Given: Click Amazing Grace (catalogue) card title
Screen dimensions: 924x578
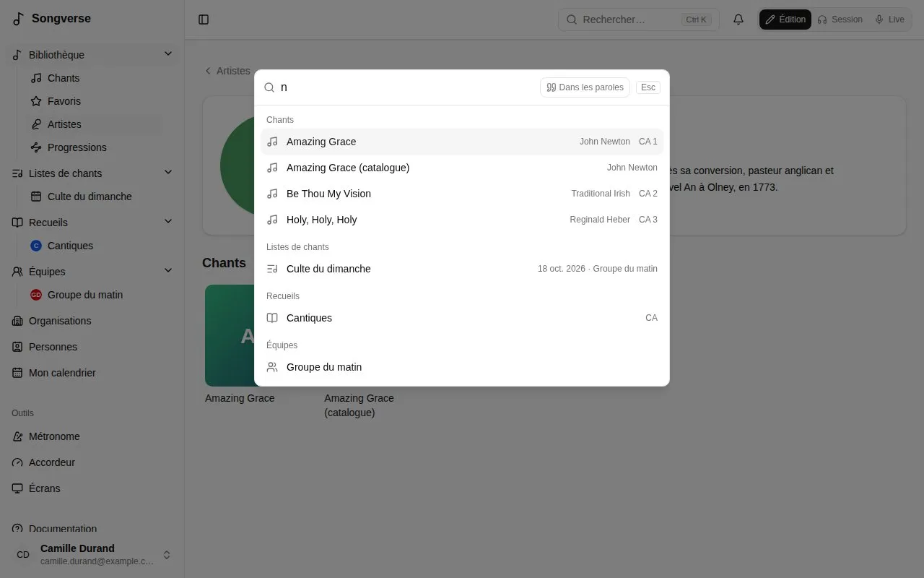Looking at the screenshot, I should pos(359,405).
